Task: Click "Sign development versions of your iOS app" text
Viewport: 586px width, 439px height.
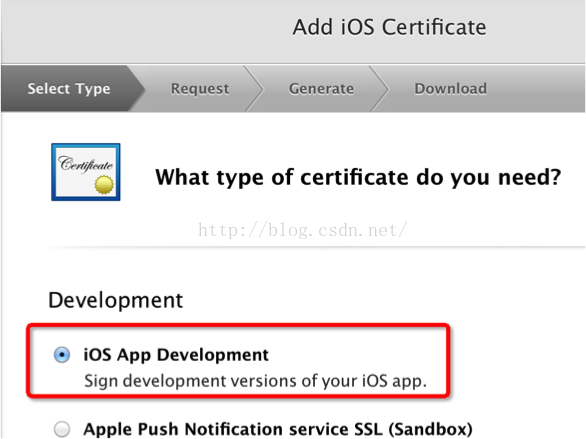Action: (x=255, y=381)
